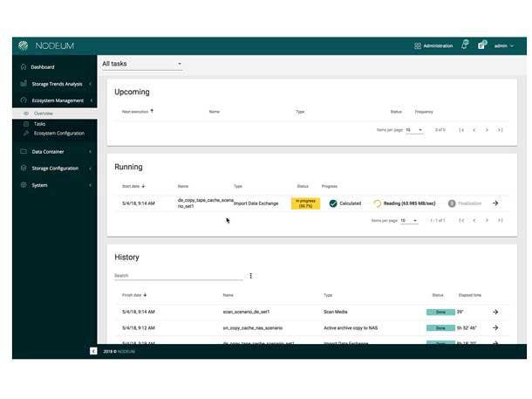
Task: Sort Upcoming table by Next execution
Action: click(x=138, y=112)
